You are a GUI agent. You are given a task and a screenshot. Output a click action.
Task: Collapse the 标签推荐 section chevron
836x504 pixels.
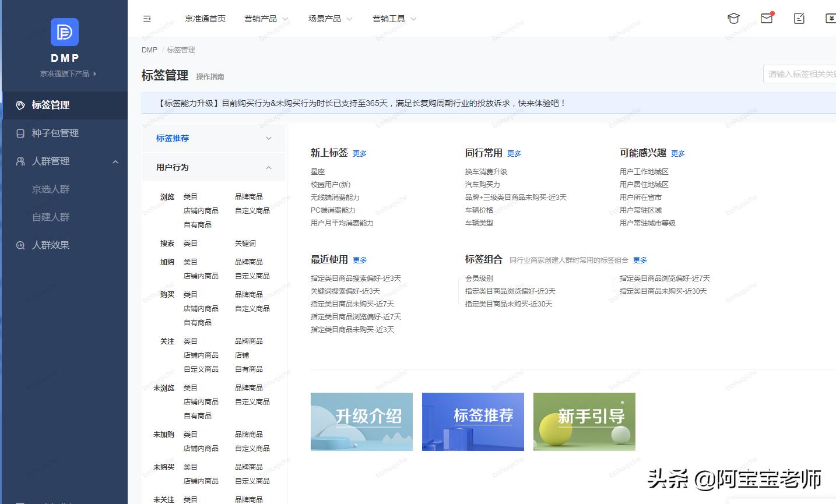268,138
